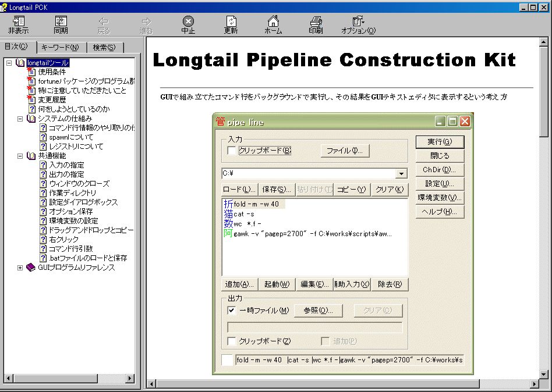The width and height of the screenshot is (552, 392).
Task: Expand the GUIプログラムリファレンス tree node
Action: (20, 268)
